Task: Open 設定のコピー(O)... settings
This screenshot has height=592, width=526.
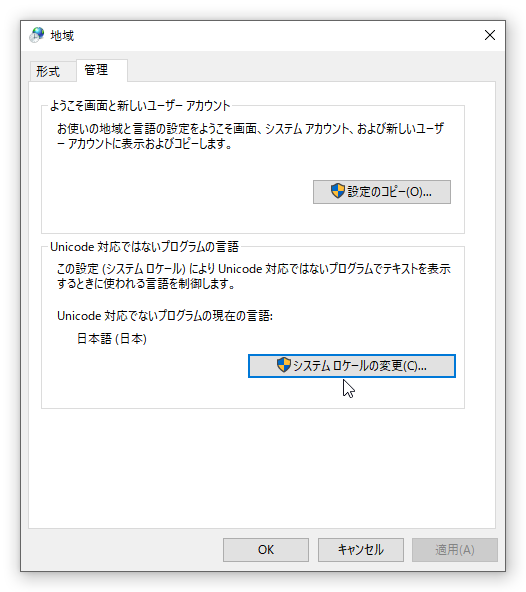Action: tap(381, 192)
